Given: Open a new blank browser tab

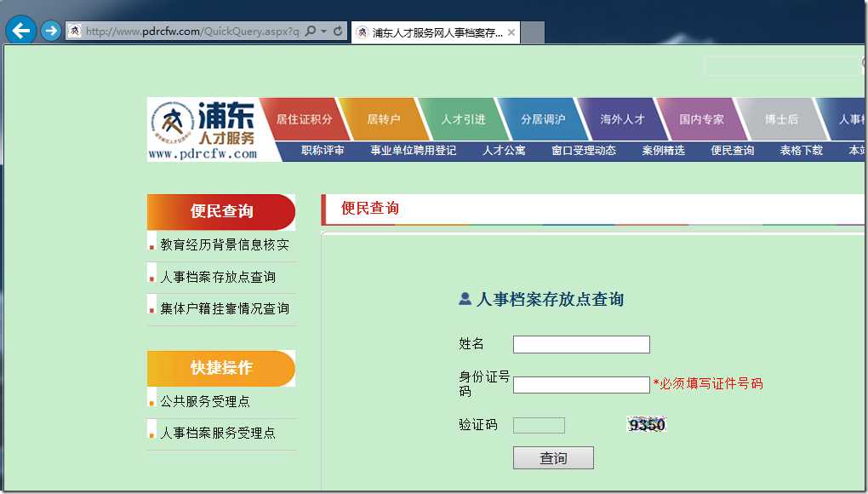Looking at the screenshot, I should 533,32.
